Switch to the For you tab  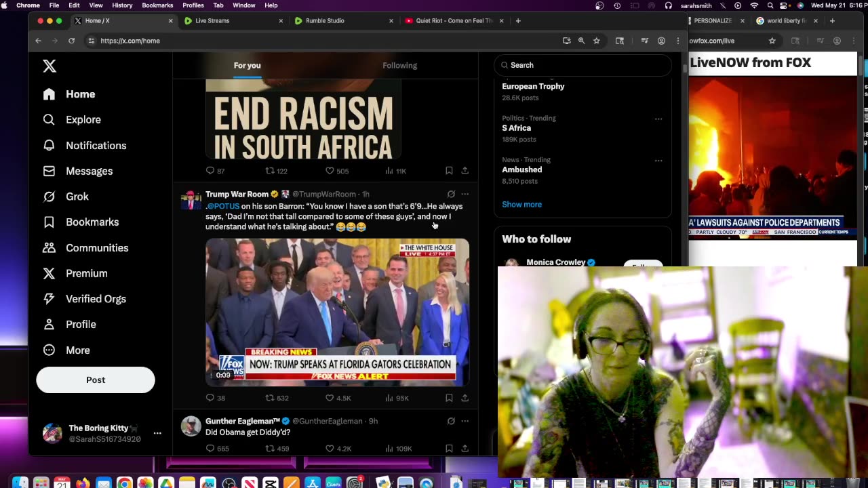click(x=248, y=66)
